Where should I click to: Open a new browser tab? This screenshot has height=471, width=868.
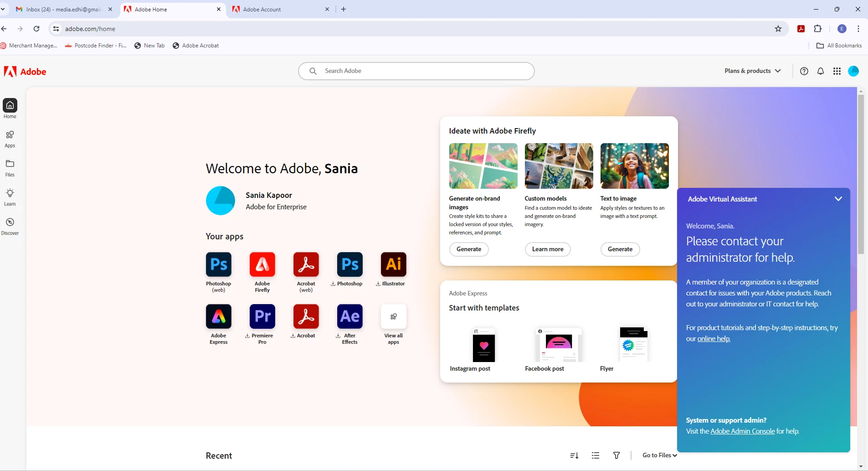coord(344,9)
